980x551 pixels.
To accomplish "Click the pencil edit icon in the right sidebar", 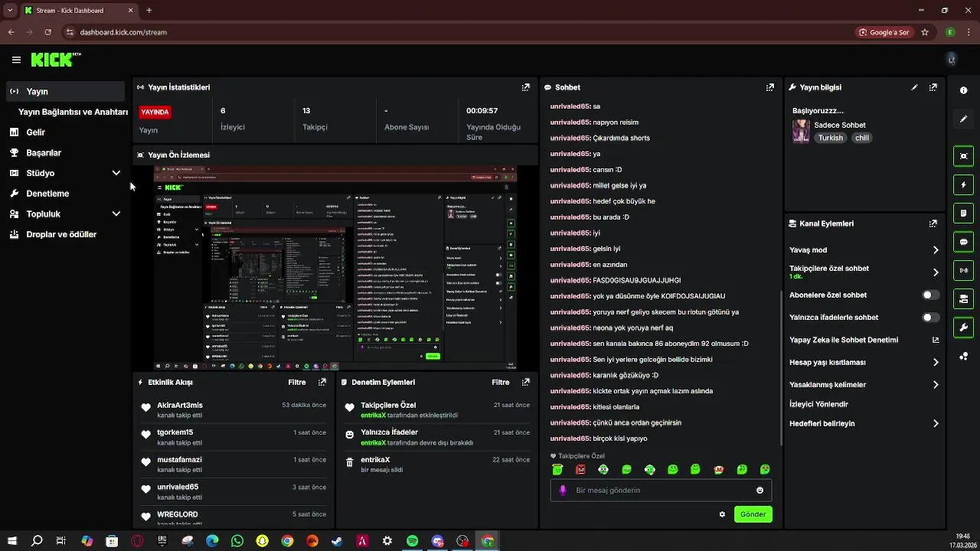I will point(963,119).
